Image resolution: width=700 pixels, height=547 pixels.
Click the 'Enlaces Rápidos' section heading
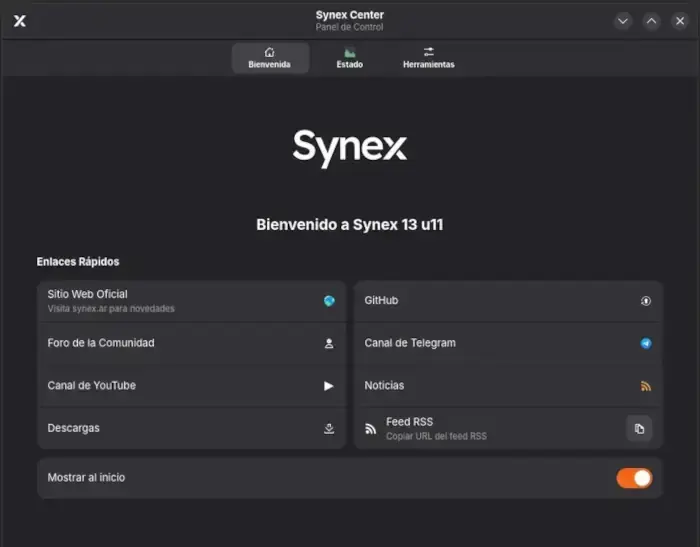point(78,262)
